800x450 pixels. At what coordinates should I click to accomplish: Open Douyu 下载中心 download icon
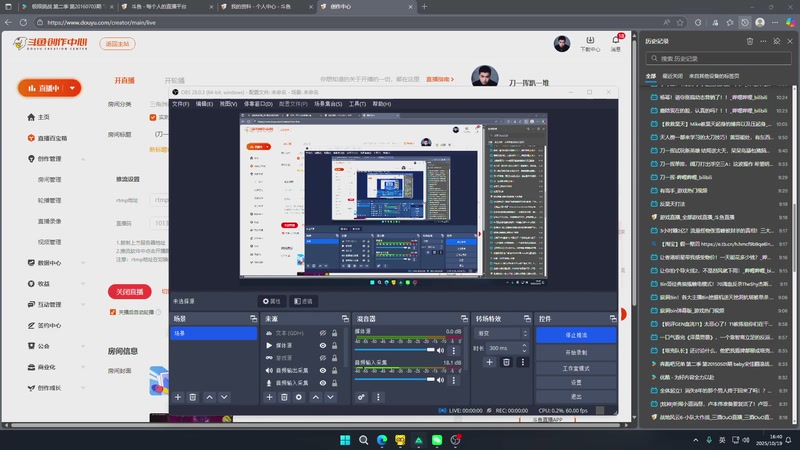coord(590,43)
